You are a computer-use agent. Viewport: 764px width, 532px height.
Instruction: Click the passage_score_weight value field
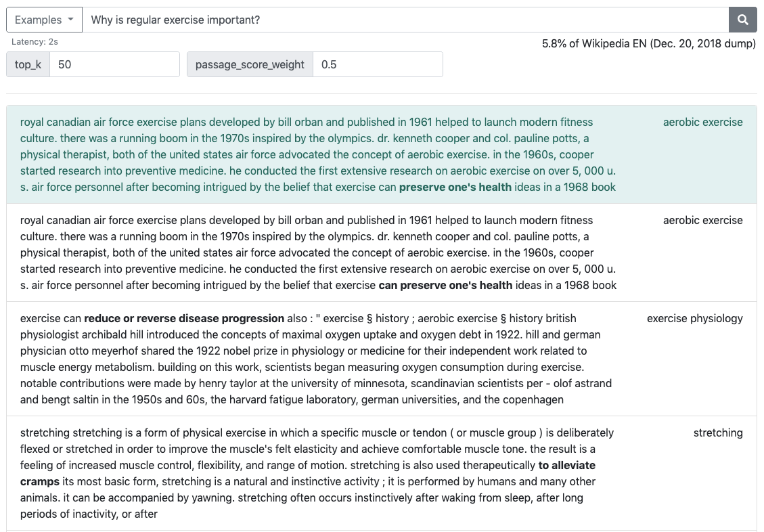click(x=377, y=64)
